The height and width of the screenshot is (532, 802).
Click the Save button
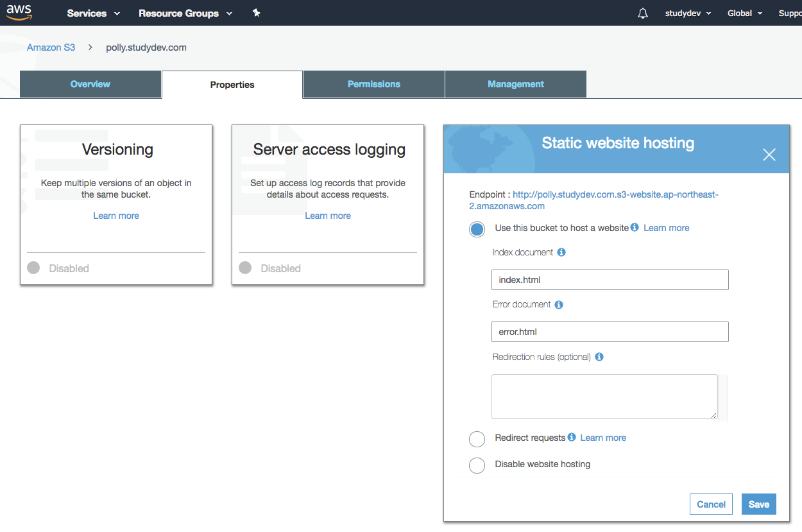coord(759,504)
